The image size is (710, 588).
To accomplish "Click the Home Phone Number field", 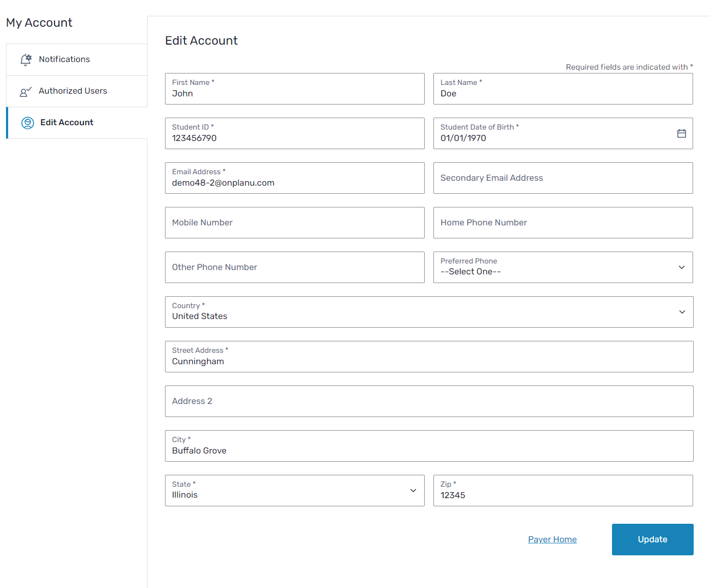I will (x=562, y=223).
